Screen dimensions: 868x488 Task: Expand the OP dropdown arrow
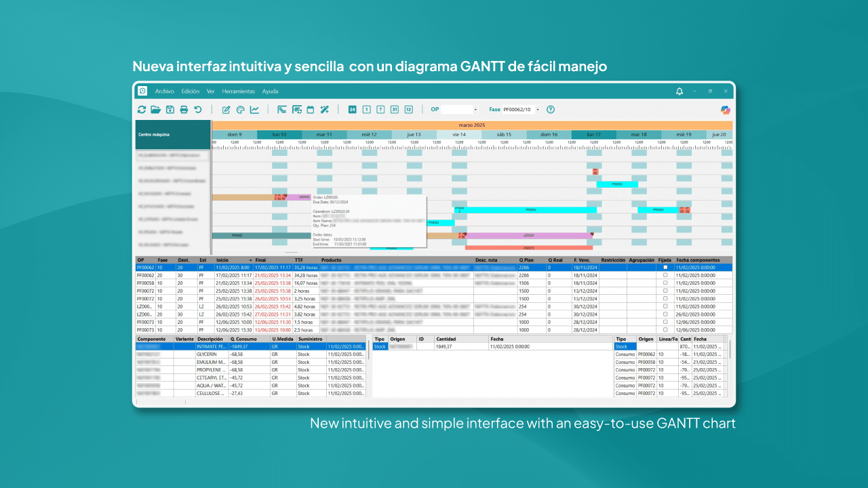475,109
